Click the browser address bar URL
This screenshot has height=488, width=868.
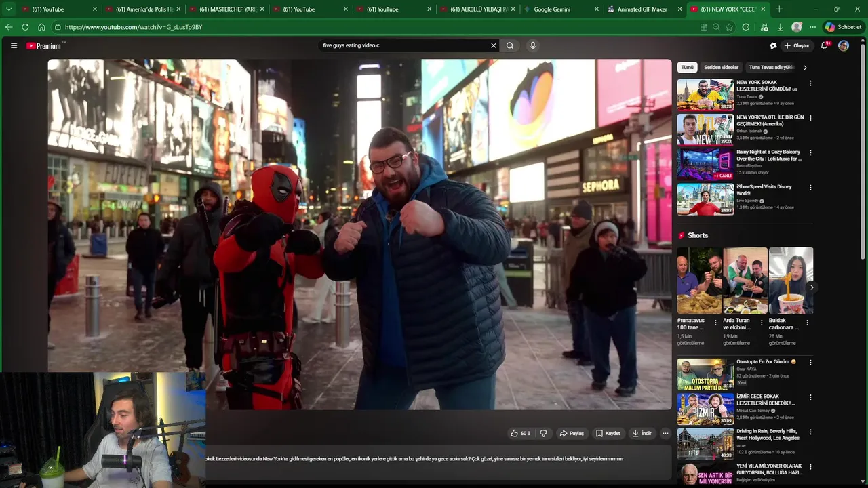[x=134, y=27]
